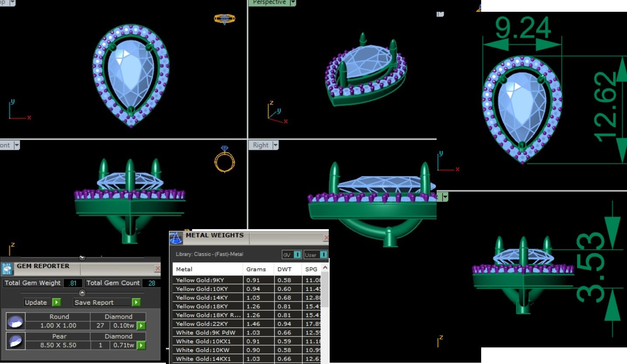Image resolution: width=627 pixels, height=364 pixels.
Task: Click the 0.71tw weight cell
Action: click(124, 345)
